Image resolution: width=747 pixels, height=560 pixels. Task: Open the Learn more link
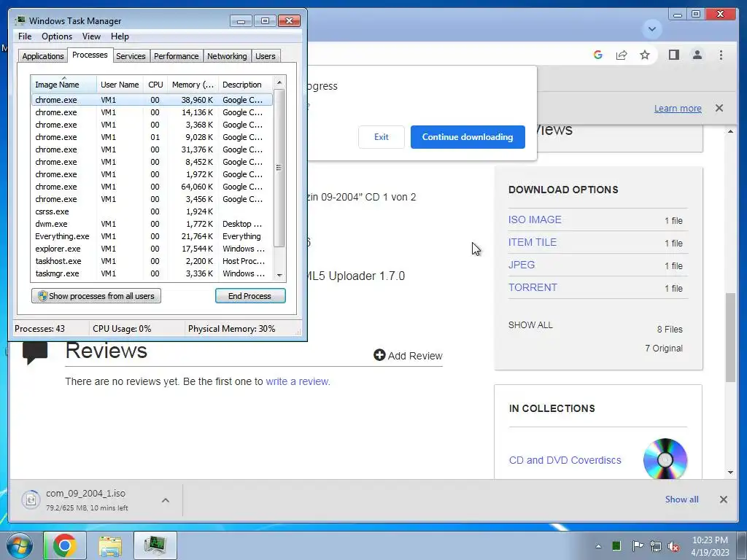click(678, 108)
